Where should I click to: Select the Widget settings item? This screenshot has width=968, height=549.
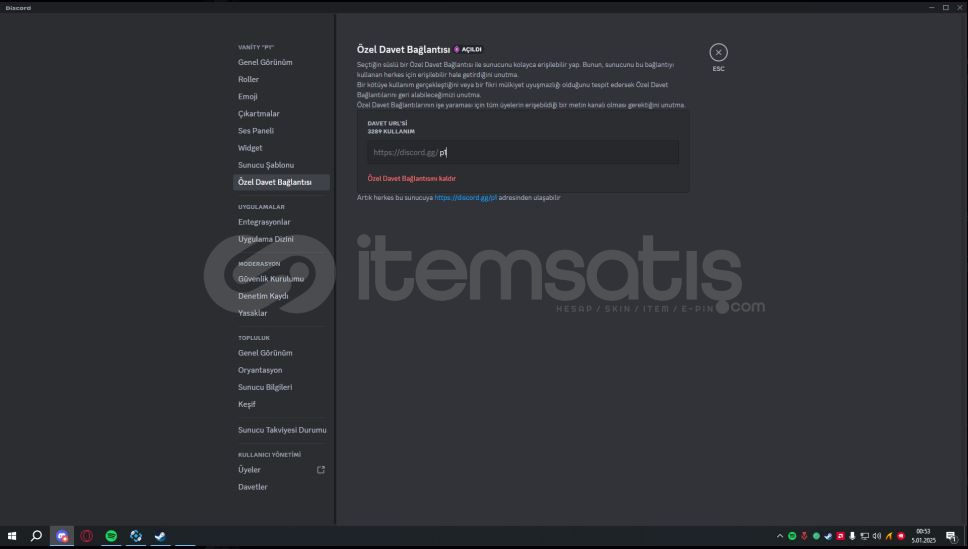click(x=250, y=148)
